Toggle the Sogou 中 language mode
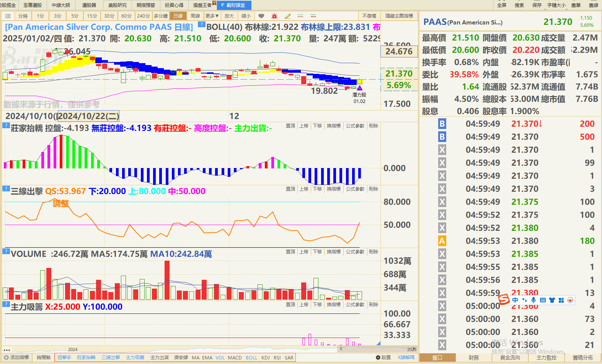The image size is (602, 364). click(515, 300)
